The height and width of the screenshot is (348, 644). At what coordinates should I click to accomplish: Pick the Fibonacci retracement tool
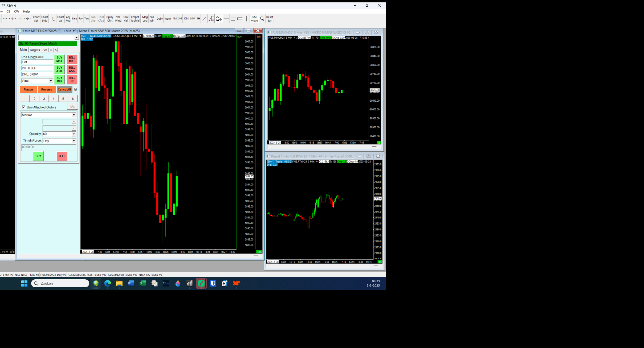211,19
